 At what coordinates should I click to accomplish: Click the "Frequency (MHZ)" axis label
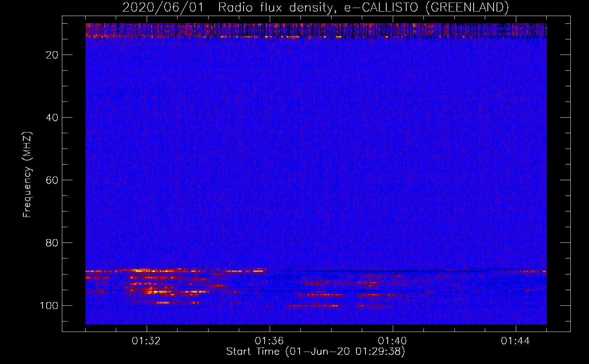tap(27, 175)
